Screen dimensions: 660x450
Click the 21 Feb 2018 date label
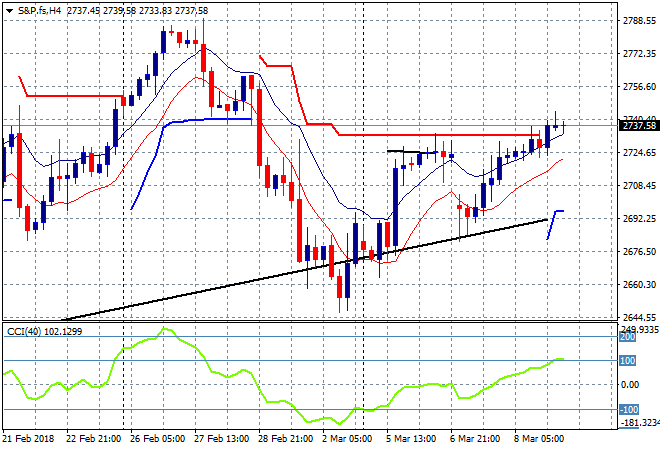29,439
